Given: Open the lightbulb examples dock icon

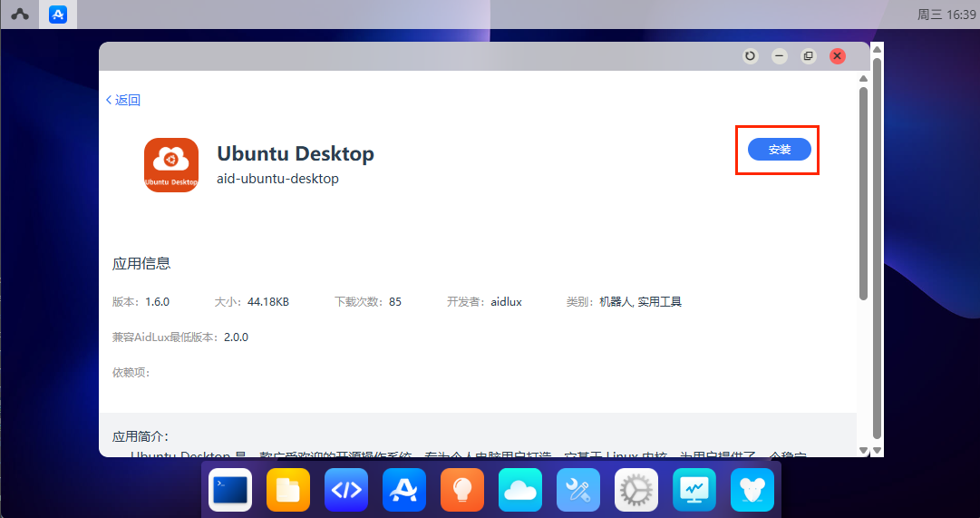Looking at the screenshot, I should tap(462, 490).
